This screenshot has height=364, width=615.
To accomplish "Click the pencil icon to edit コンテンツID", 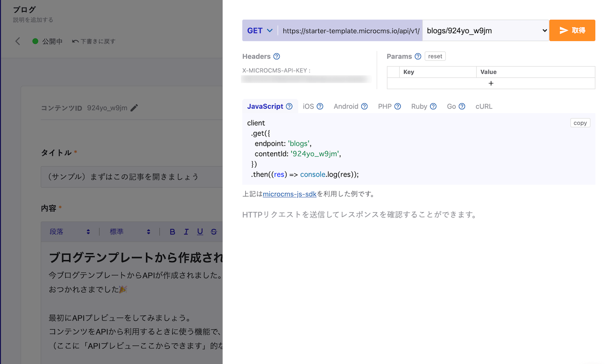I will click(x=134, y=108).
